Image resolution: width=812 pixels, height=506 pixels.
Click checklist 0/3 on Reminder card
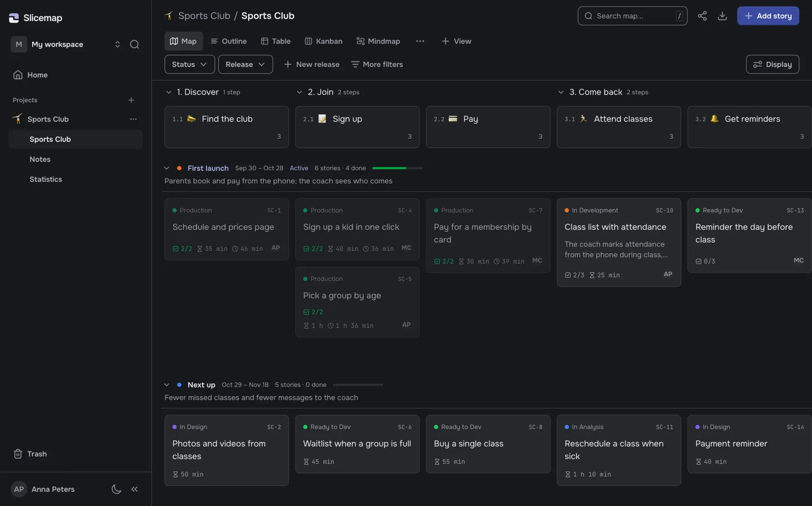[x=705, y=261]
